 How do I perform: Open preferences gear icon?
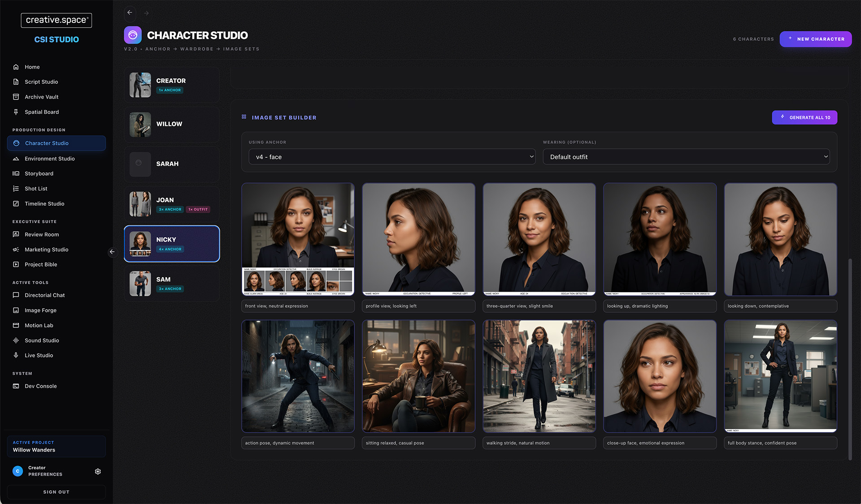point(98,471)
